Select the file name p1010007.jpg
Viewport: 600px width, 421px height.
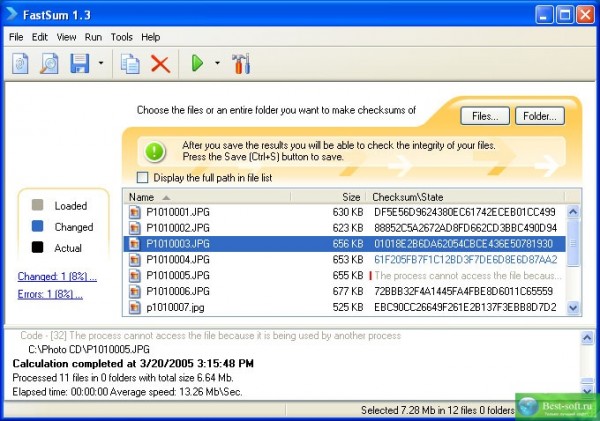(175, 307)
